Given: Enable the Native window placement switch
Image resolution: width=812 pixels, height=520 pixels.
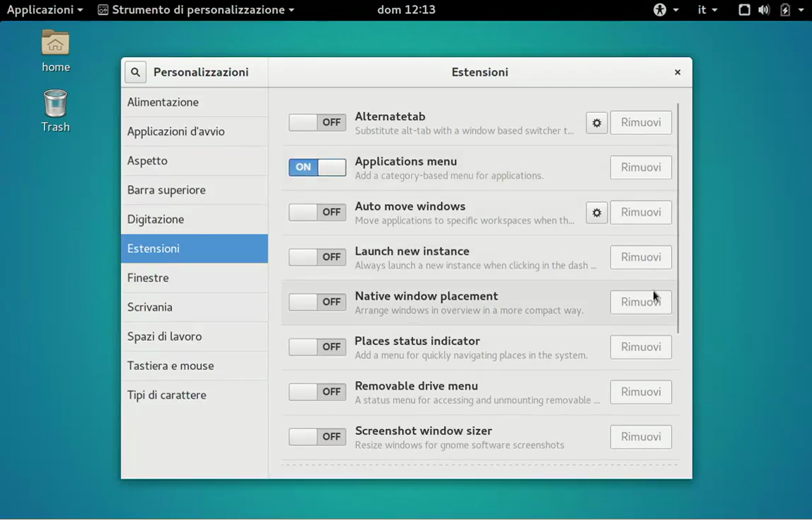Looking at the screenshot, I should pos(317,302).
